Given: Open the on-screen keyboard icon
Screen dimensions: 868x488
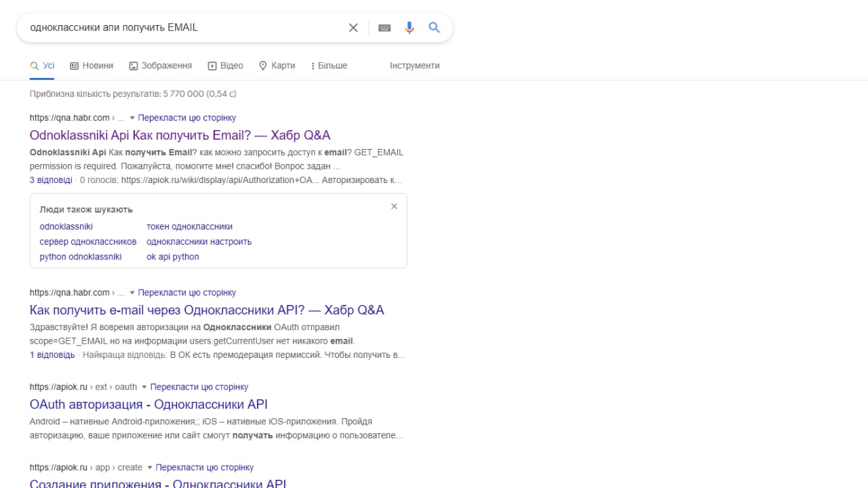Looking at the screenshot, I should tap(384, 28).
